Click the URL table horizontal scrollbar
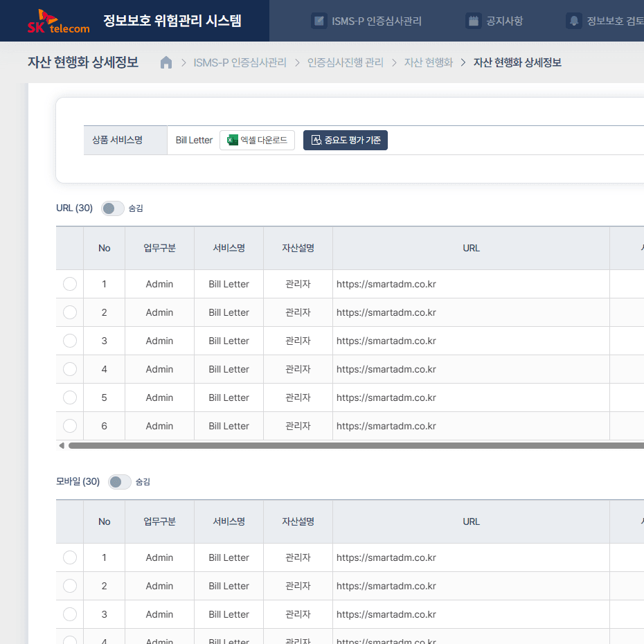Viewport: 644px width, 644px height. [346, 445]
